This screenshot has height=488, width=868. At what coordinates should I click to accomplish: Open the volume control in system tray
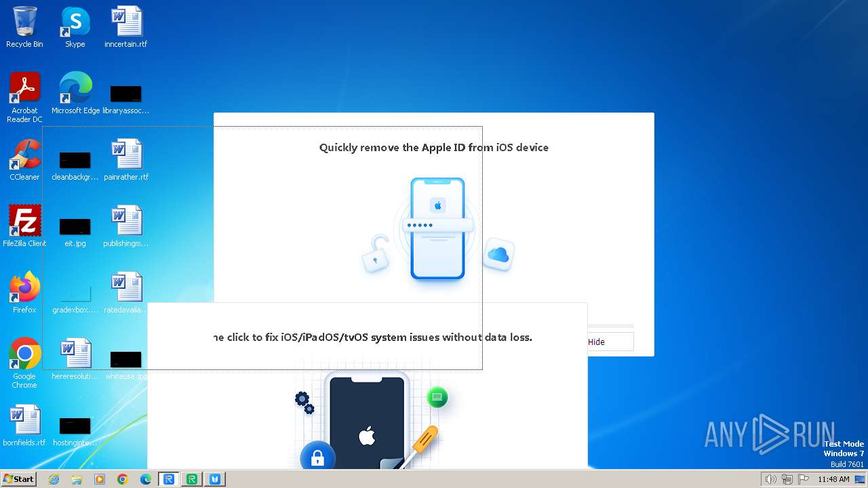[770, 479]
